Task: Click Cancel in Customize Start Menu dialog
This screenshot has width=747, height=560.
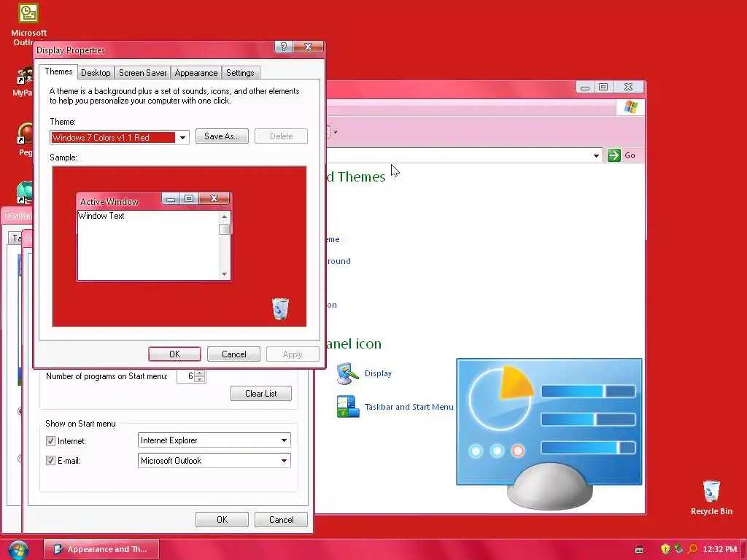Action: [x=281, y=519]
